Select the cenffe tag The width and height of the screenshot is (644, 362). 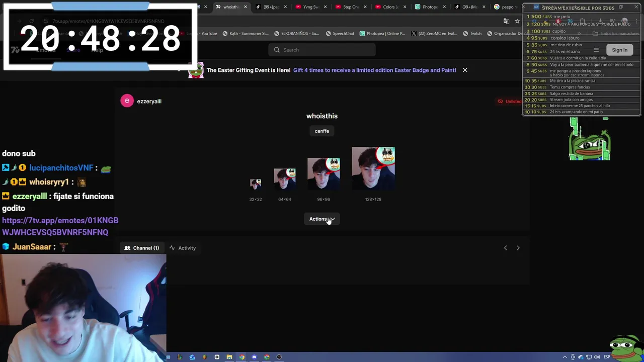coord(322,131)
